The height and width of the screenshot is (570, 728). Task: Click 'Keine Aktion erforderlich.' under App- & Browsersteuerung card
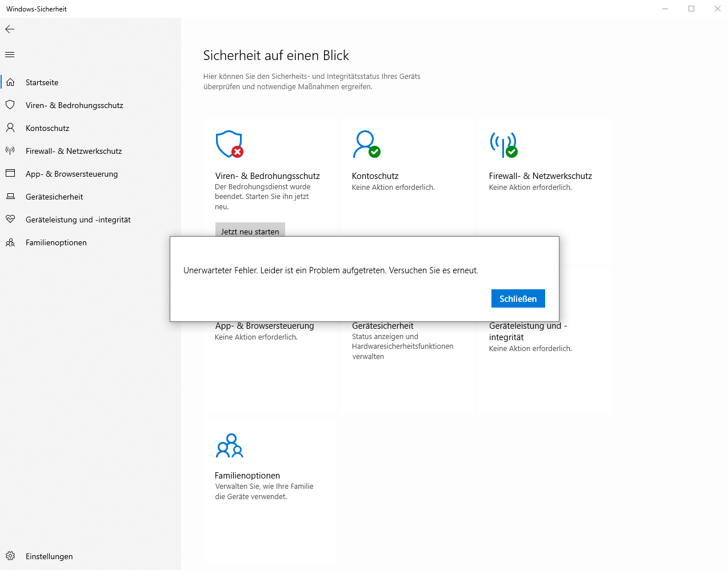coord(256,337)
